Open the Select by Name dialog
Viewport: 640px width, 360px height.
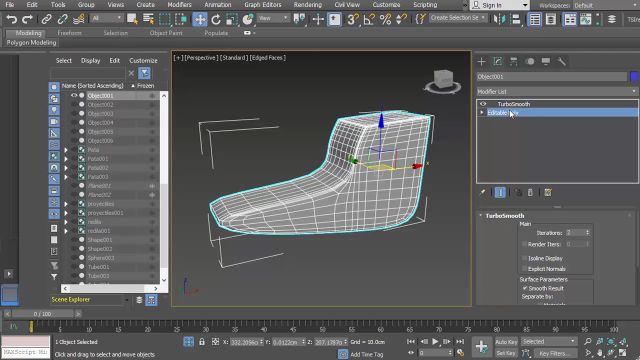(x=148, y=19)
